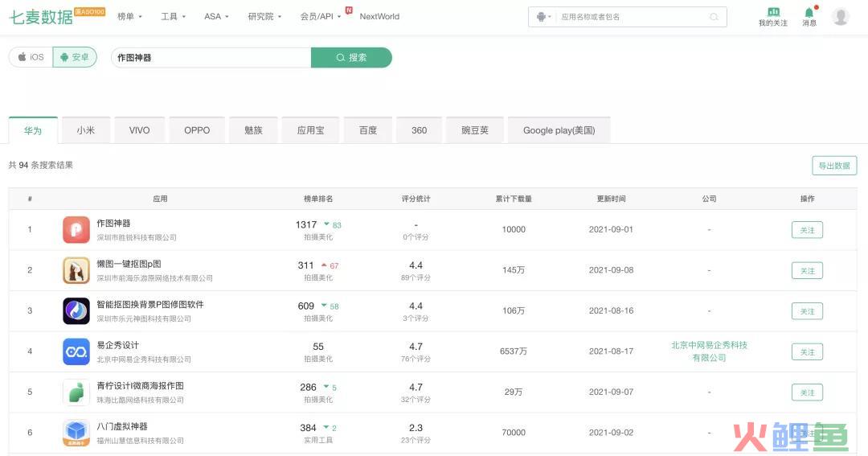Click 关注 for 易企秀设计
The height and width of the screenshot is (456, 868).
[x=807, y=351]
